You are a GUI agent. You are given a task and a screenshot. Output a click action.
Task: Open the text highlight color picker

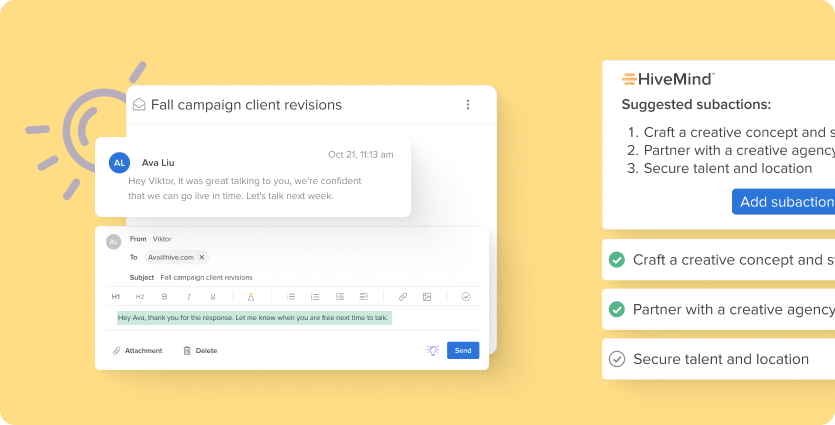[251, 297]
